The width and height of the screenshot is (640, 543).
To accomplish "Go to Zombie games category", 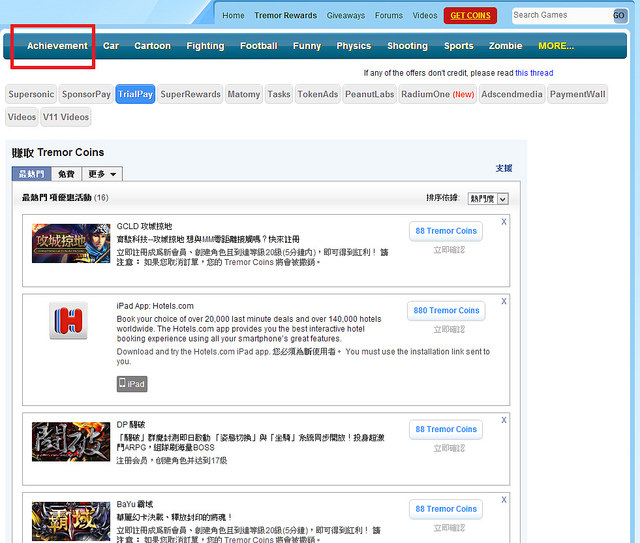I will [505, 46].
